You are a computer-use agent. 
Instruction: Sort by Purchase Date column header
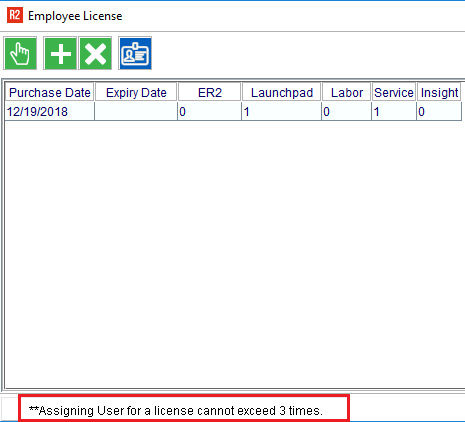click(50, 92)
